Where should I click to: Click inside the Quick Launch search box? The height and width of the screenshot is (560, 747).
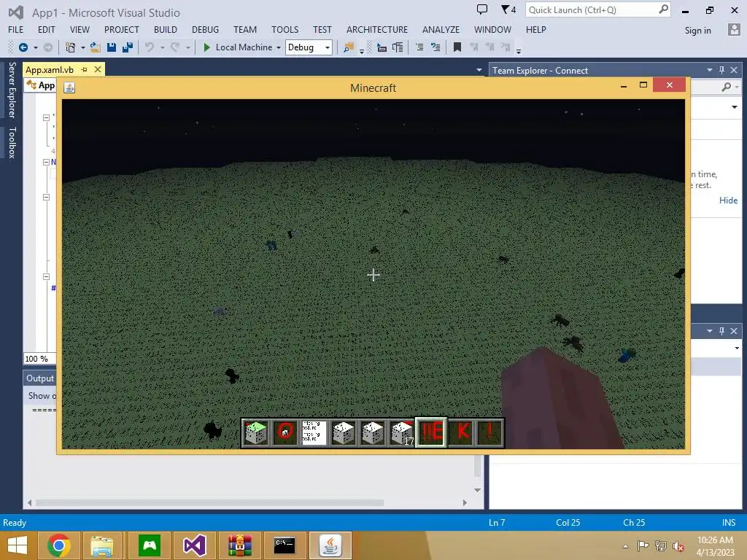click(592, 9)
